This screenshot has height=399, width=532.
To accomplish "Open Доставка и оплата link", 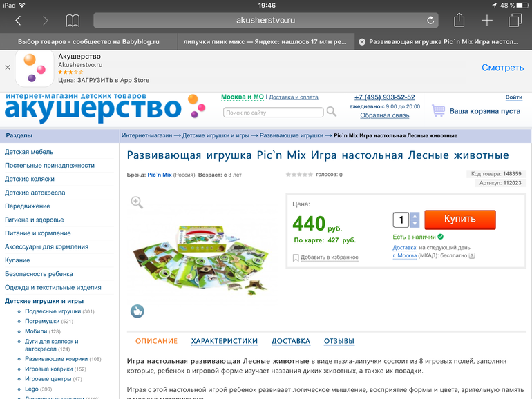I will pos(294,97).
